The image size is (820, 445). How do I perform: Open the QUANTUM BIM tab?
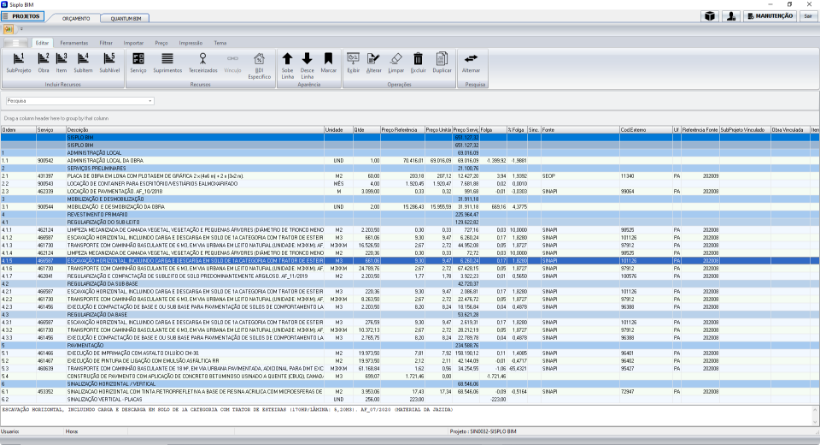(x=125, y=18)
